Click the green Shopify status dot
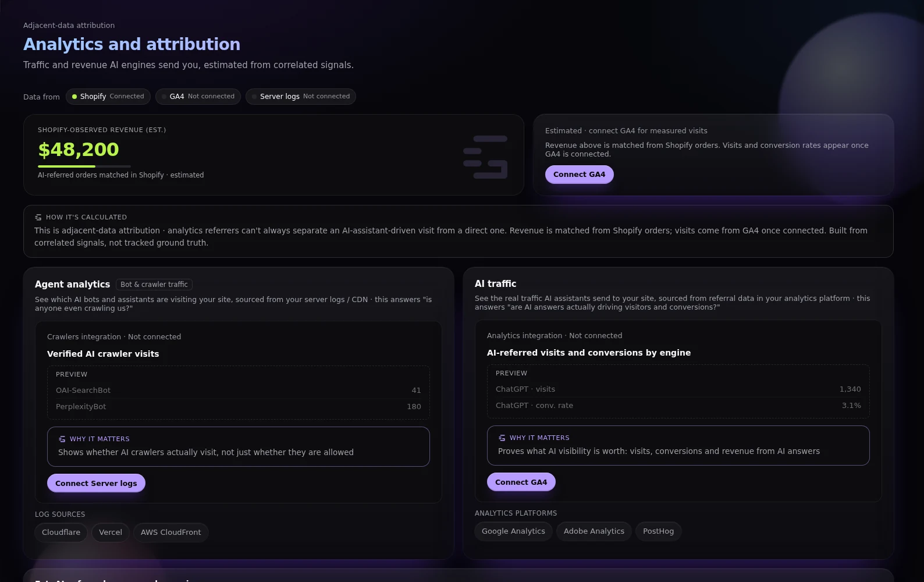Viewport: 924px width, 582px height. click(x=74, y=97)
